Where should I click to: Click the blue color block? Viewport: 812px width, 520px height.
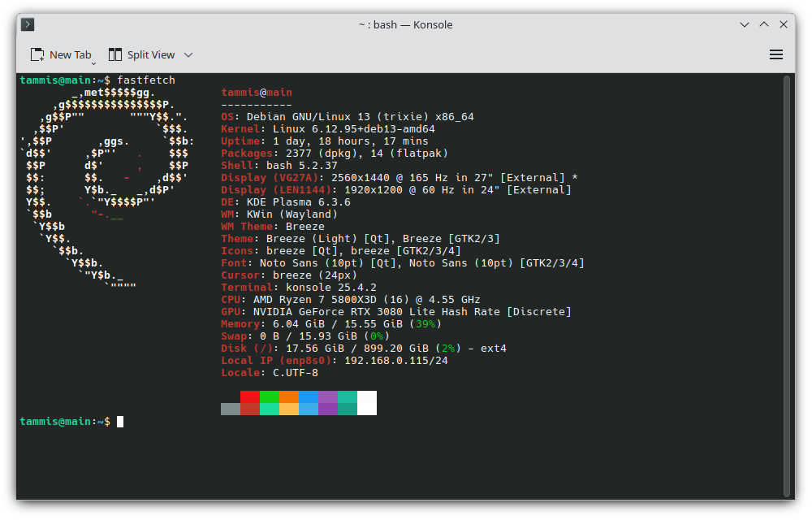tap(309, 396)
